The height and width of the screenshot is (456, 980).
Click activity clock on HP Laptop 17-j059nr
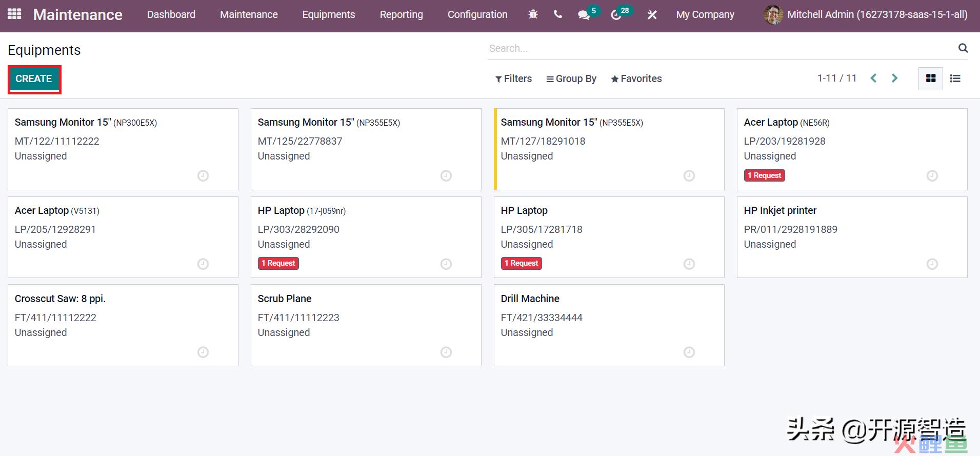point(446,264)
